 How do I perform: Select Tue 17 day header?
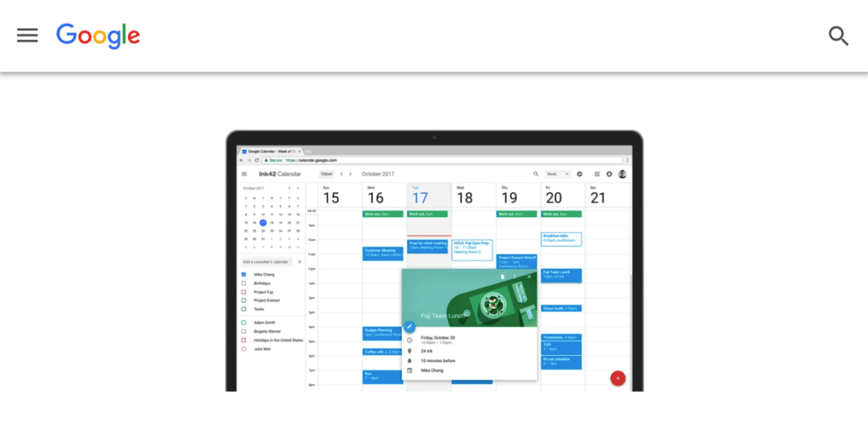click(420, 196)
